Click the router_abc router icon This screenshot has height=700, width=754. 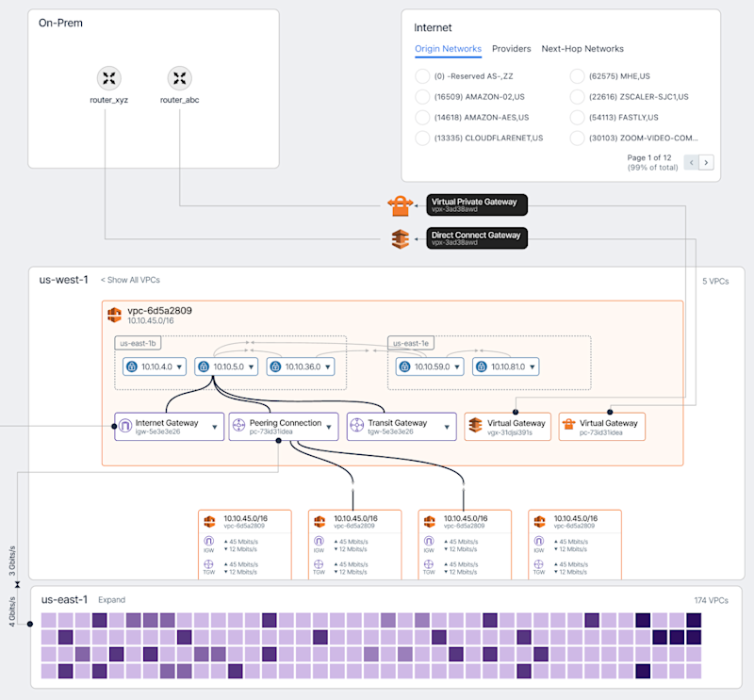pyautogui.click(x=180, y=78)
